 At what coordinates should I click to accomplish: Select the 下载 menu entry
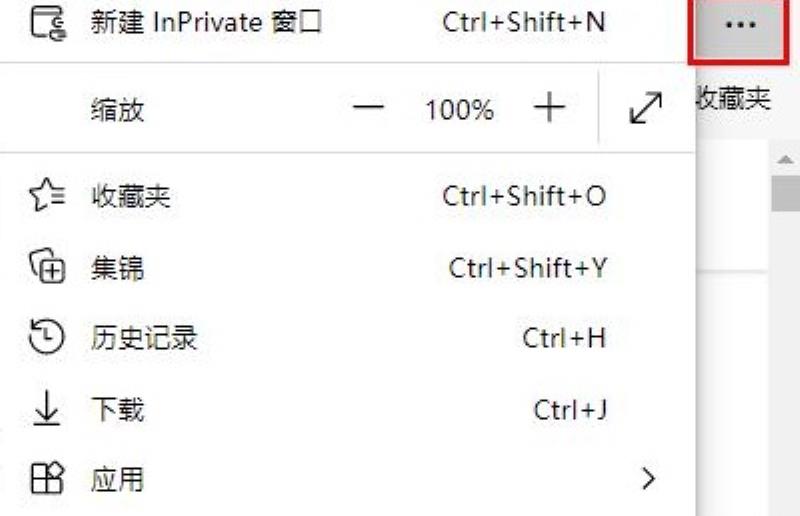click(347, 408)
